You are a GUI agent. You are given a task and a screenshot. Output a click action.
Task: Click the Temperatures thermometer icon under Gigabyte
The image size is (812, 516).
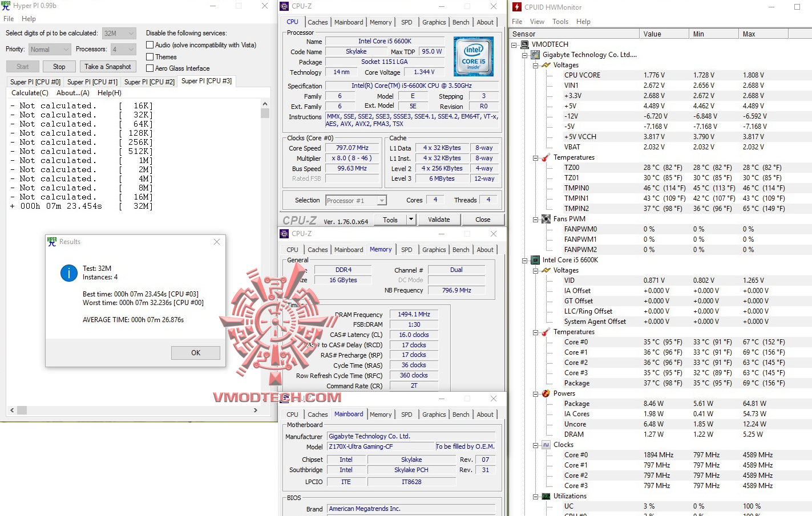(x=546, y=157)
